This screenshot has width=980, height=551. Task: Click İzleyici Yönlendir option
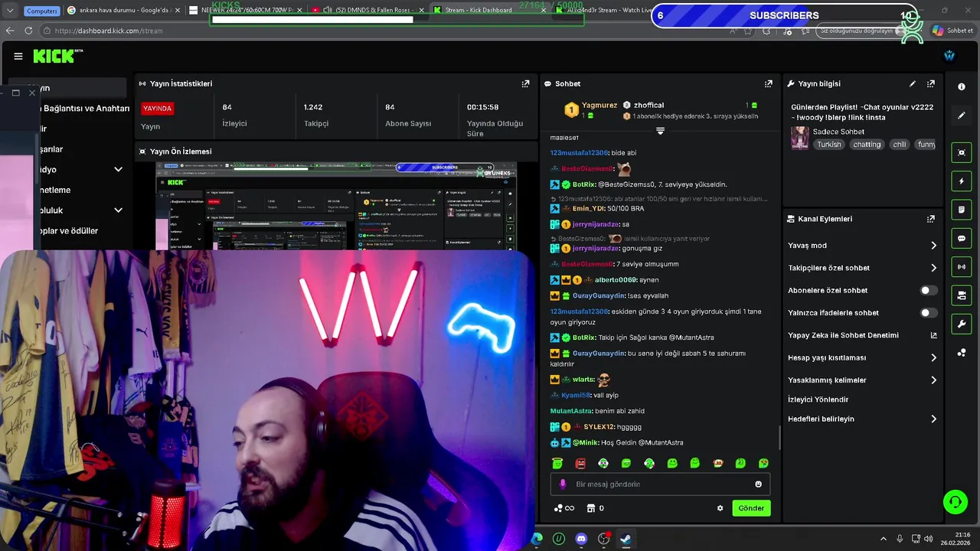tap(818, 399)
